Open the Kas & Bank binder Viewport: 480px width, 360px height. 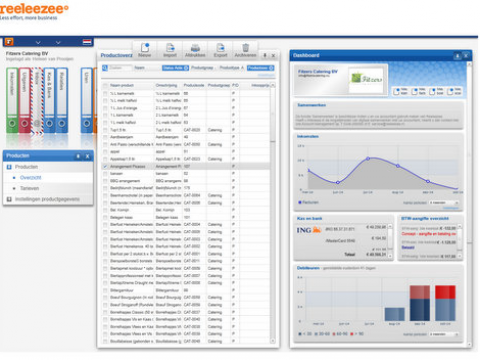click(49, 100)
